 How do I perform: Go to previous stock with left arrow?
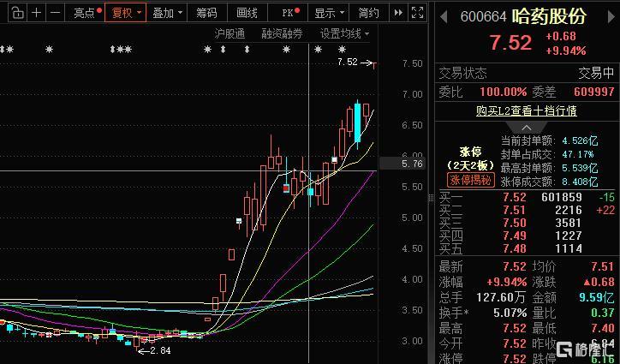[x=444, y=16]
